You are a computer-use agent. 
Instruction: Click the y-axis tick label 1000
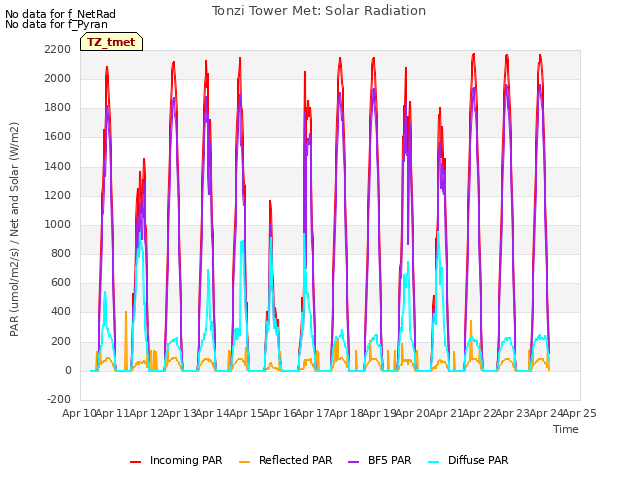coord(58,224)
